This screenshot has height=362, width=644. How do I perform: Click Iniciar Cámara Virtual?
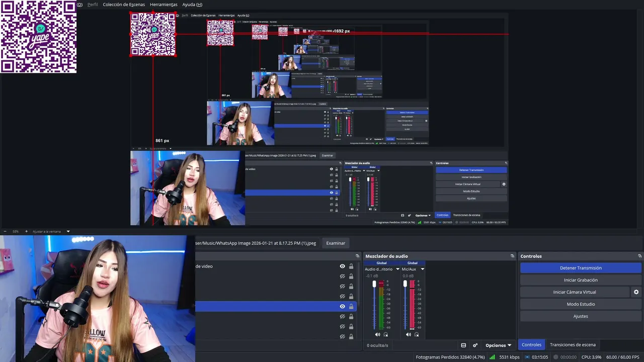pyautogui.click(x=575, y=292)
